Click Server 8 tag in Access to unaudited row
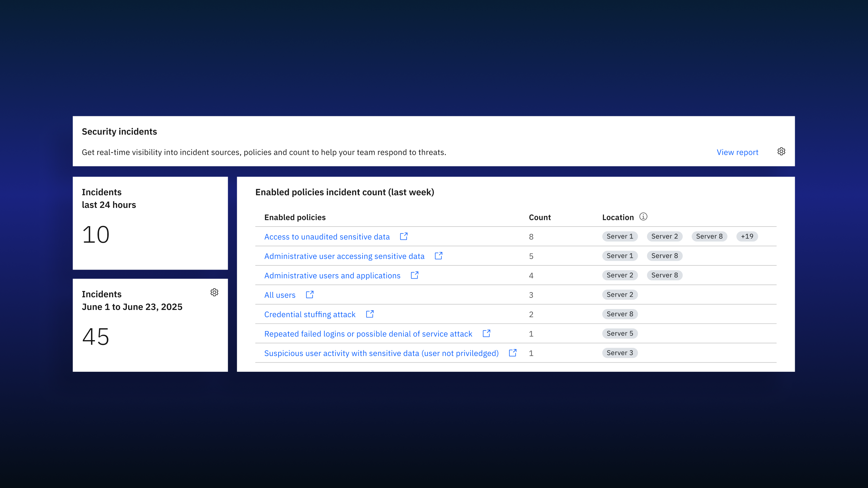Viewport: 868px width, 488px height. [x=709, y=236]
